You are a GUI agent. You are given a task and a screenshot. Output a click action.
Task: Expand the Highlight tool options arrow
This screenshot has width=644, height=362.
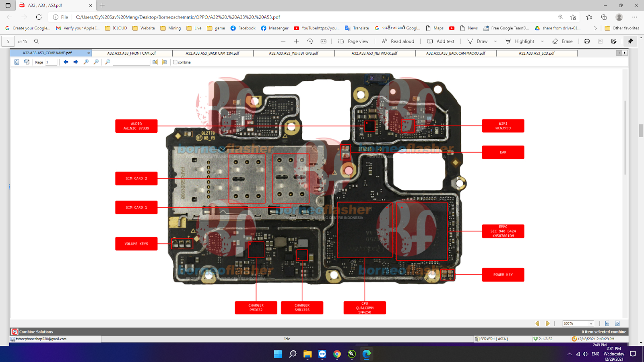coord(542,41)
